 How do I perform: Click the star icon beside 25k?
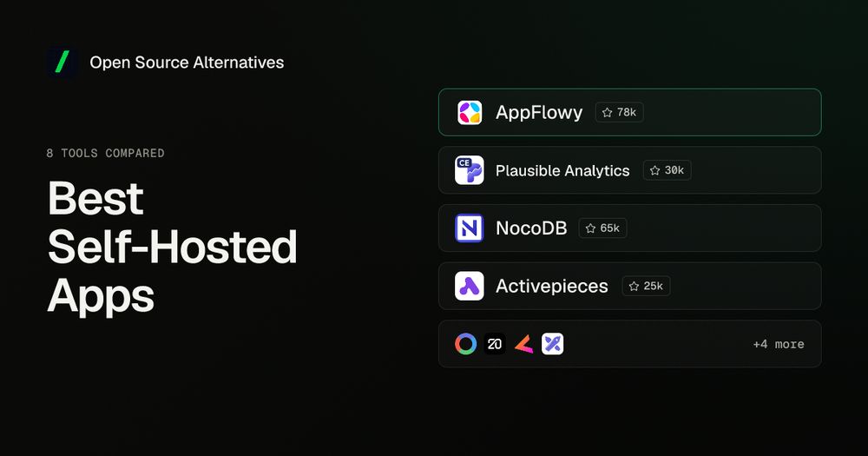pos(635,286)
